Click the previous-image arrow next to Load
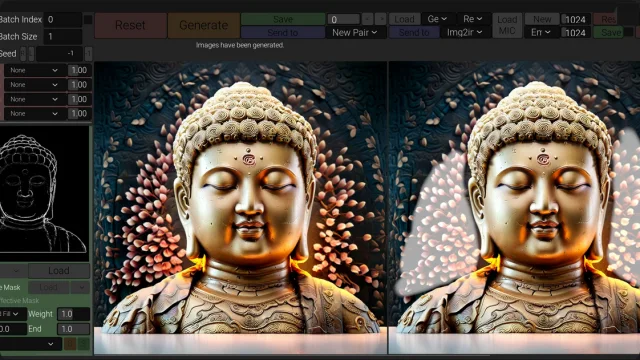The height and width of the screenshot is (360, 640). coord(367,19)
